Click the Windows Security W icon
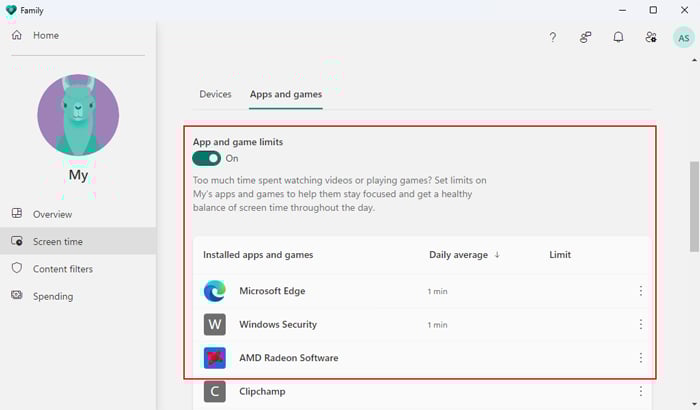 pyautogui.click(x=214, y=325)
